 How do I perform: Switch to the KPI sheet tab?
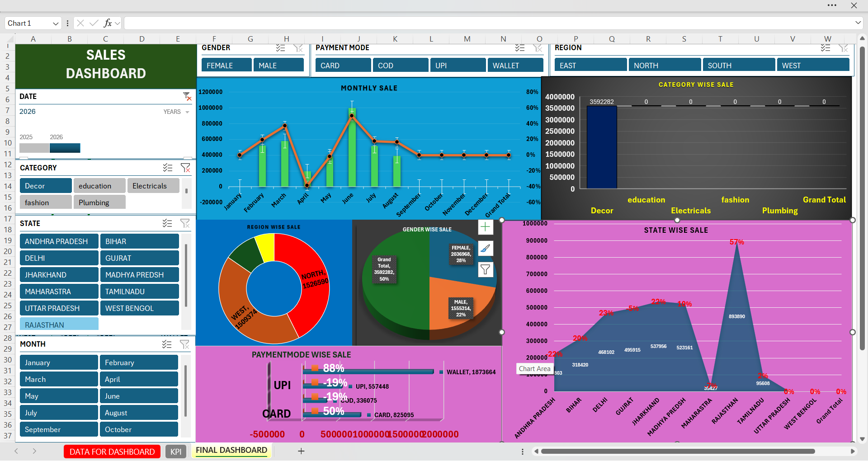coord(176,452)
